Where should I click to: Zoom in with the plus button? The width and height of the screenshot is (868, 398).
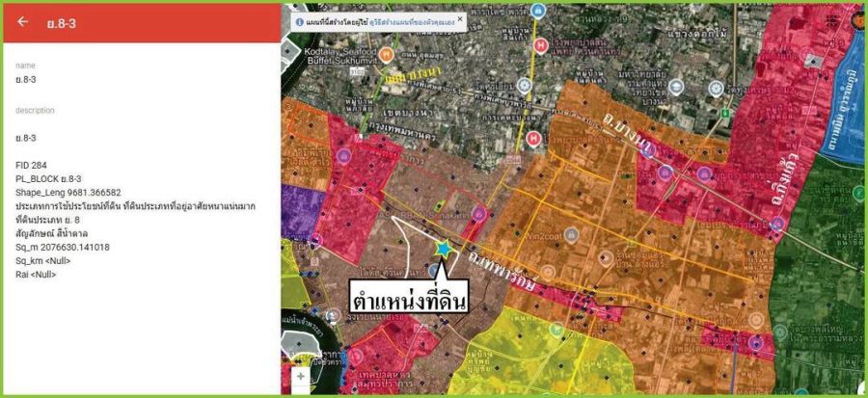click(301, 377)
